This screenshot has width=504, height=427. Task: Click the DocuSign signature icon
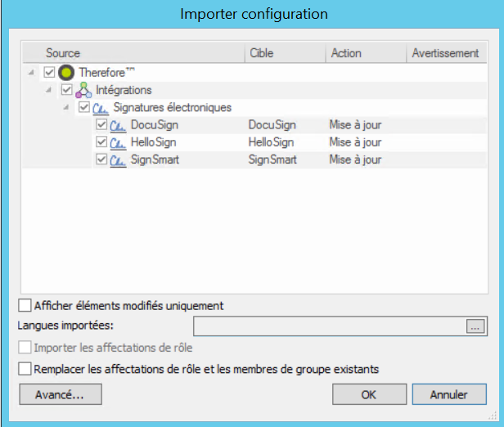[x=118, y=126]
